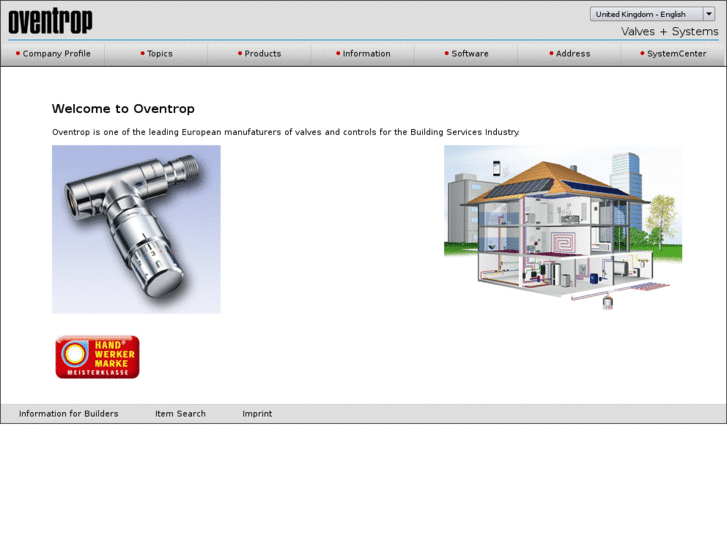Click the Welcome to Oventrop heading
The image size is (727, 545).
pyautogui.click(x=123, y=109)
